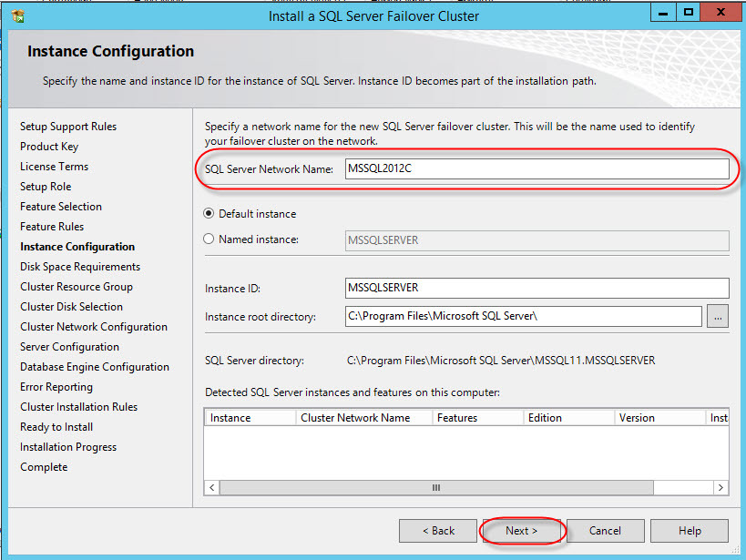Cancel the failover cluster installation

coord(605,531)
